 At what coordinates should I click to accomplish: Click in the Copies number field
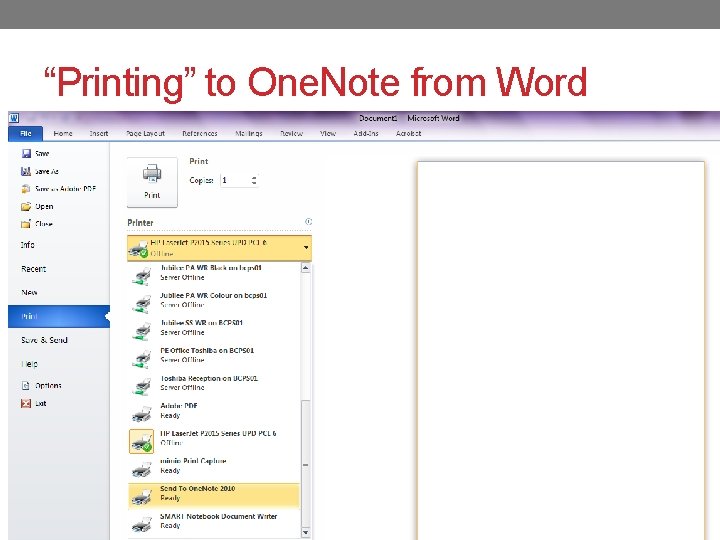235,180
